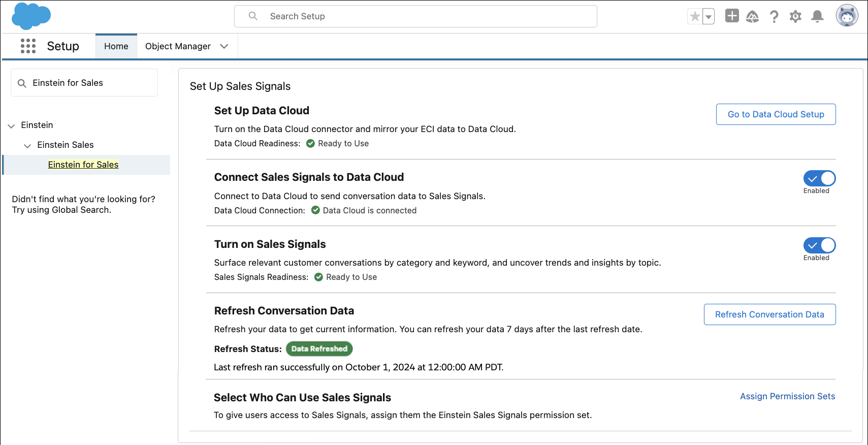Collapse the Einstein tree node
The width and height of the screenshot is (868, 445).
click(11, 125)
